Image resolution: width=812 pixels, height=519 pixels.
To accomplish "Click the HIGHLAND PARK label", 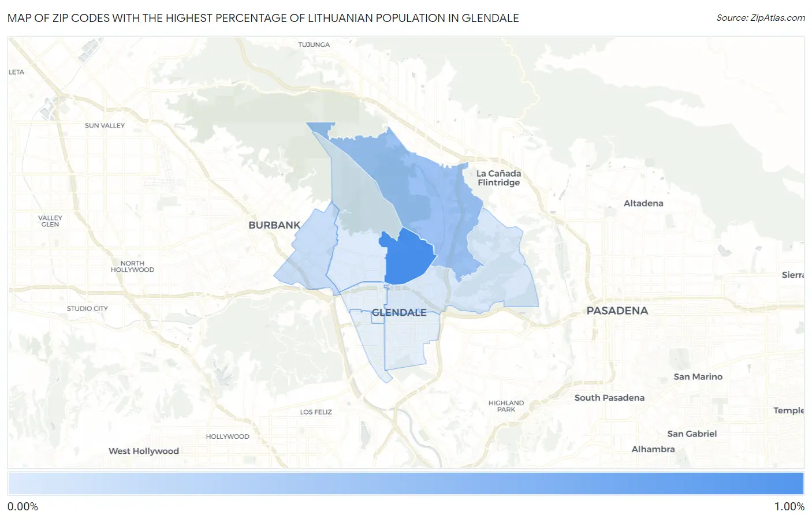I will (506, 406).
